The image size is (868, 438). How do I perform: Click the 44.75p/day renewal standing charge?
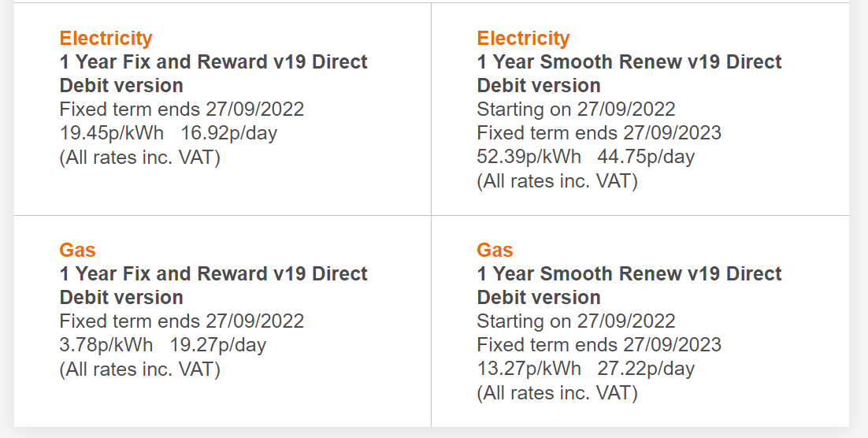point(646,157)
